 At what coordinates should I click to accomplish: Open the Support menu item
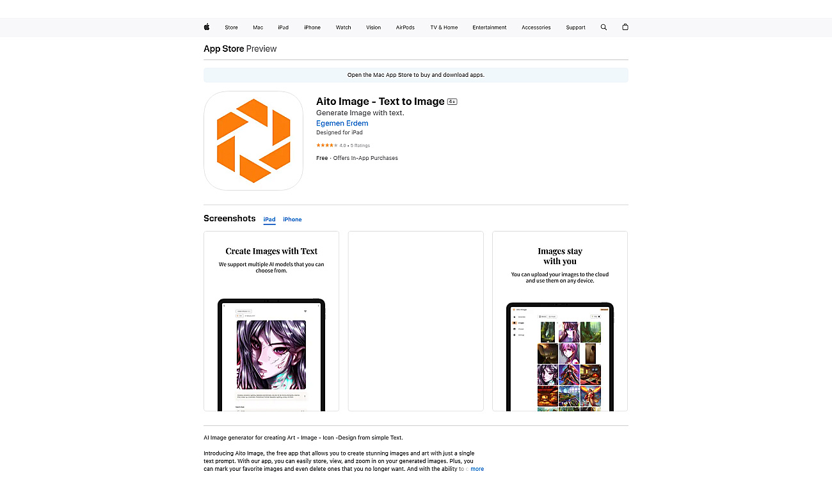[x=576, y=28]
